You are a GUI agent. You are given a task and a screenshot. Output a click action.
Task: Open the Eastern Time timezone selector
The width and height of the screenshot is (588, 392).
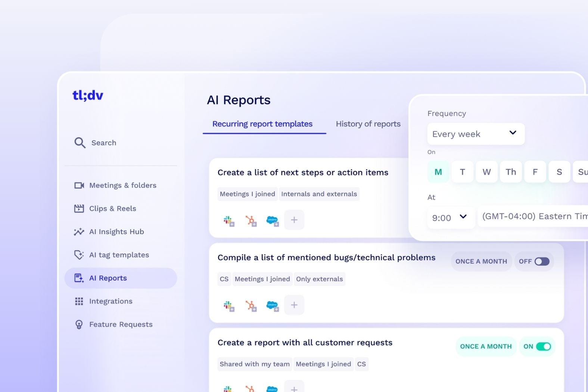coord(533,216)
